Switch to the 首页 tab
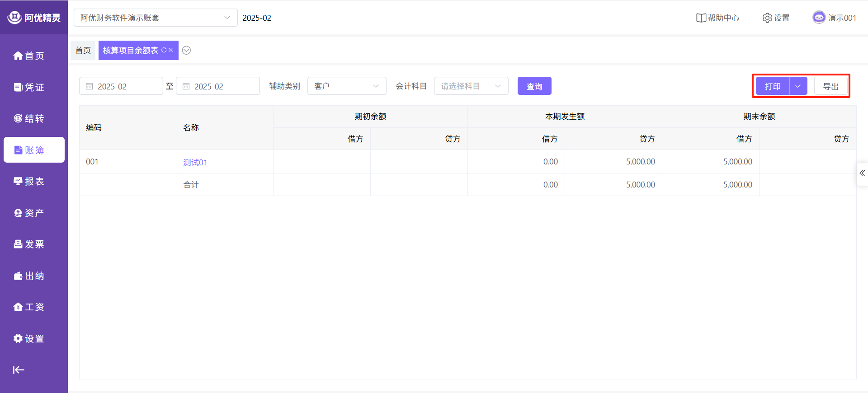 (83, 50)
